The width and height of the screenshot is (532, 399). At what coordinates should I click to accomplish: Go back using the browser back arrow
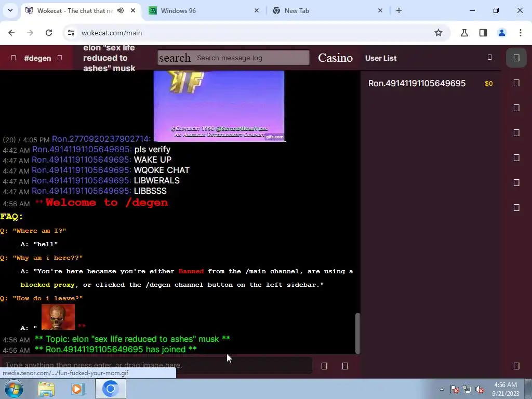(x=11, y=33)
